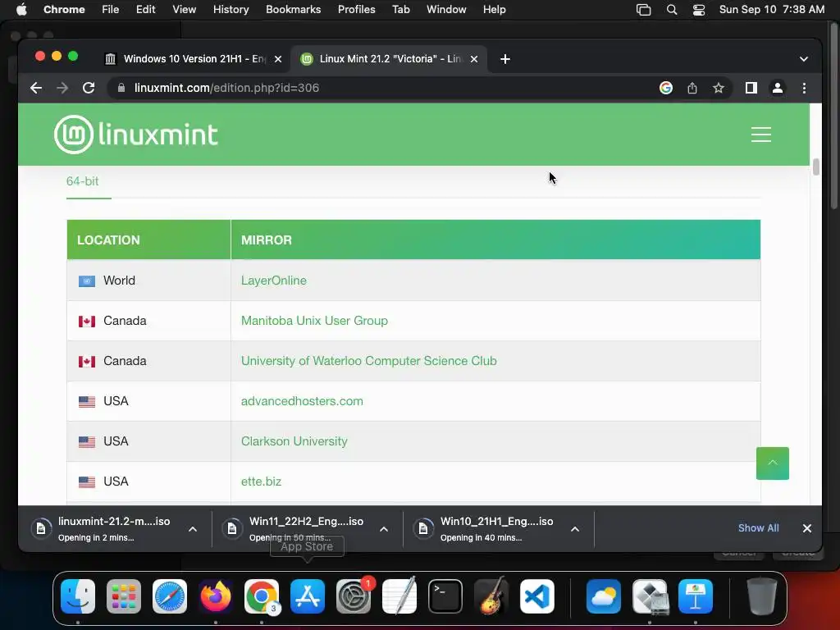This screenshot has height=630, width=840.
Task: Open the Chrome profile menu
Action: tap(778, 88)
